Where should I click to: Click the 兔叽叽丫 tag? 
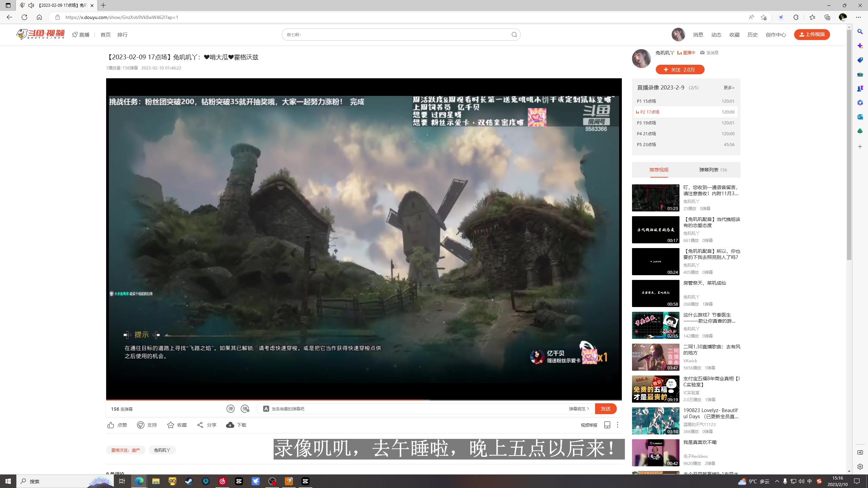162,450
